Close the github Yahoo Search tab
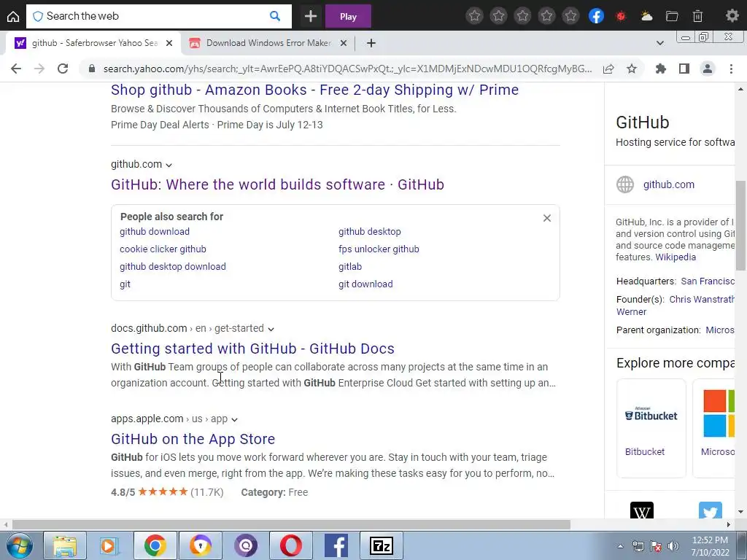 [169, 43]
